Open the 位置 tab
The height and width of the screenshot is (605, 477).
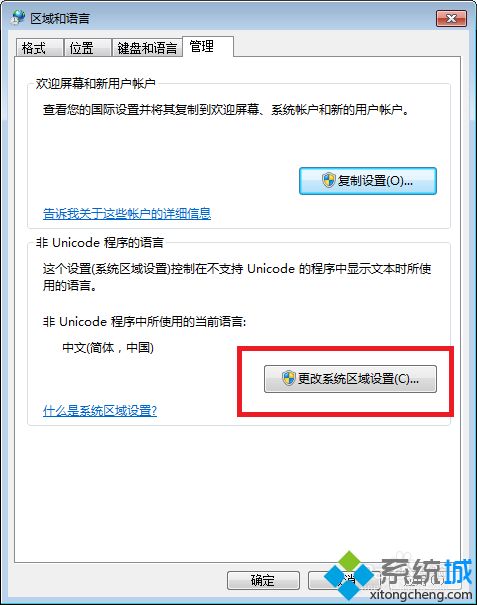coord(88,48)
